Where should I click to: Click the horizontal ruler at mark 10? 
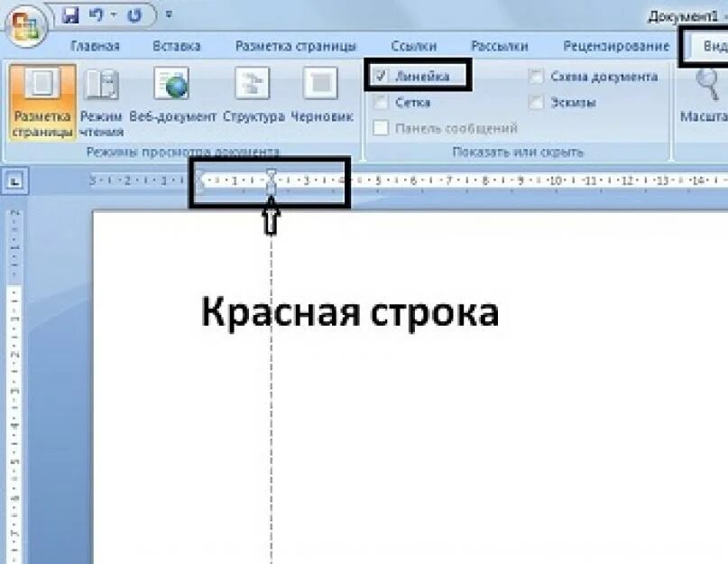(x=556, y=180)
